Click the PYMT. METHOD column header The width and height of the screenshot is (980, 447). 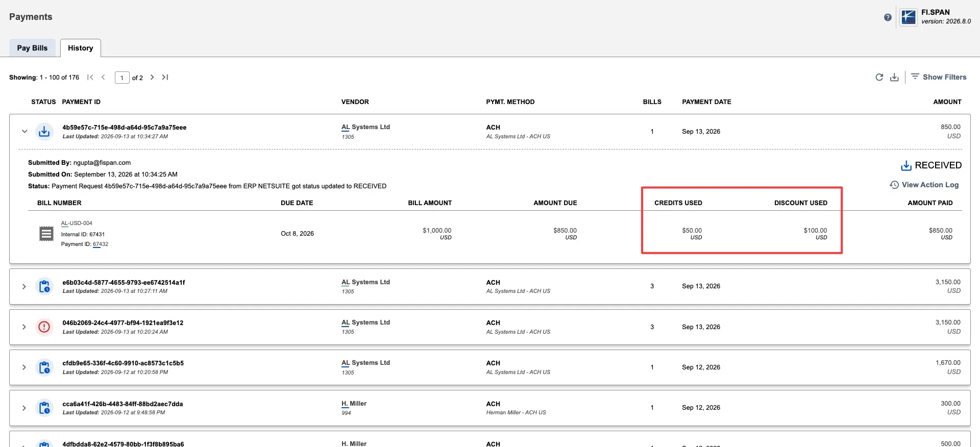coord(510,102)
